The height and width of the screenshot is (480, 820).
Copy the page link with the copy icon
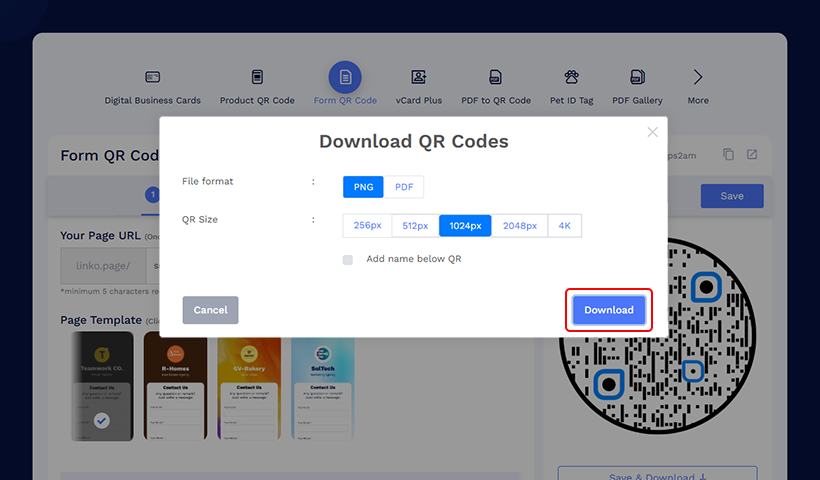[x=728, y=154]
